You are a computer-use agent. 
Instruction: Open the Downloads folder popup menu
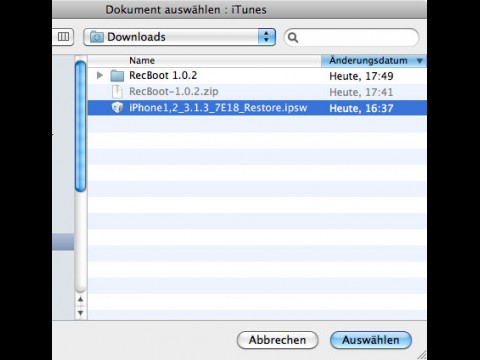(x=180, y=37)
